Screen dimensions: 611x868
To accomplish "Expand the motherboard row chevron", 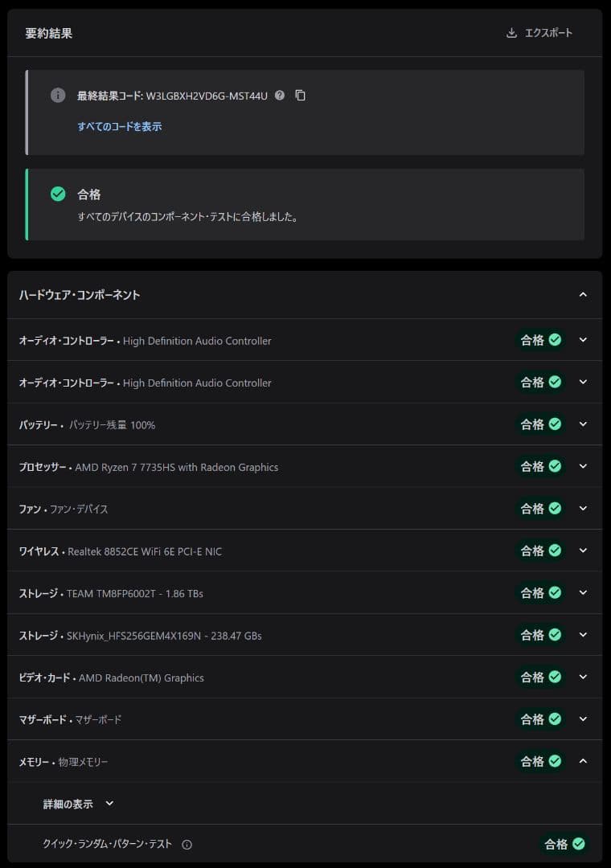I will pyautogui.click(x=583, y=719).
